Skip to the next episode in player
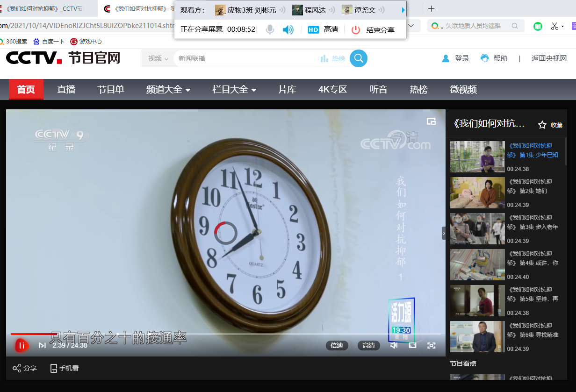Image resolution: width=576 pixels, height=392 pixels. point(42,345)
